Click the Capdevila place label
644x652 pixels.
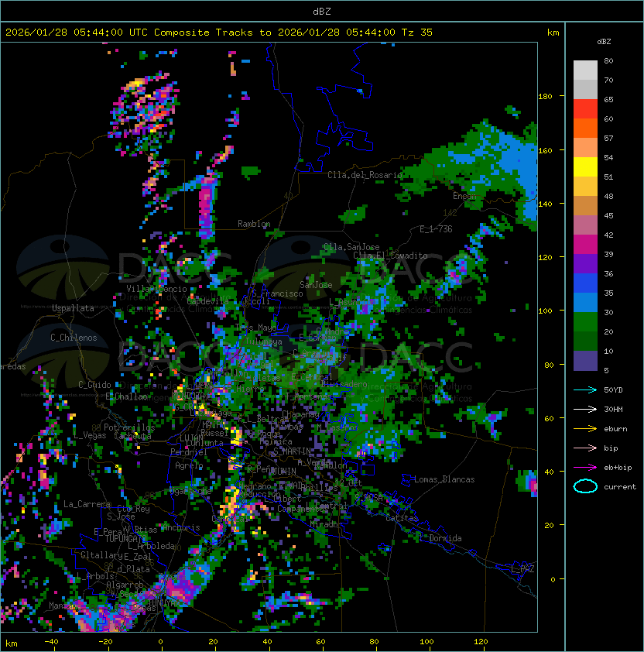click(208, 300)
